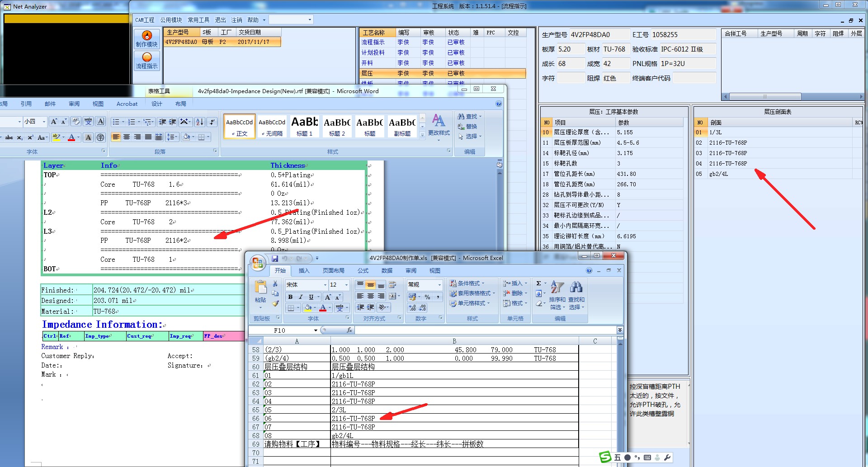
Task: Open the 常规 number format dropdown
Action: coord(439,285)
